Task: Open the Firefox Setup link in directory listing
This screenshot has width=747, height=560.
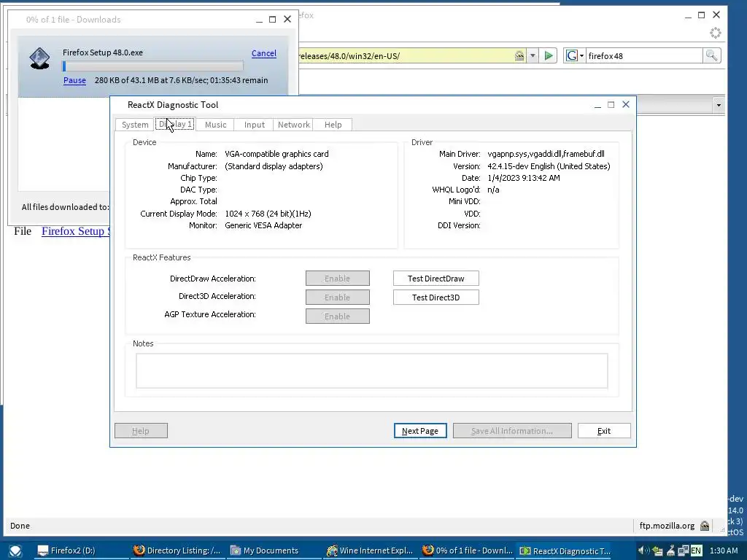Action: (x=76, y=231)
